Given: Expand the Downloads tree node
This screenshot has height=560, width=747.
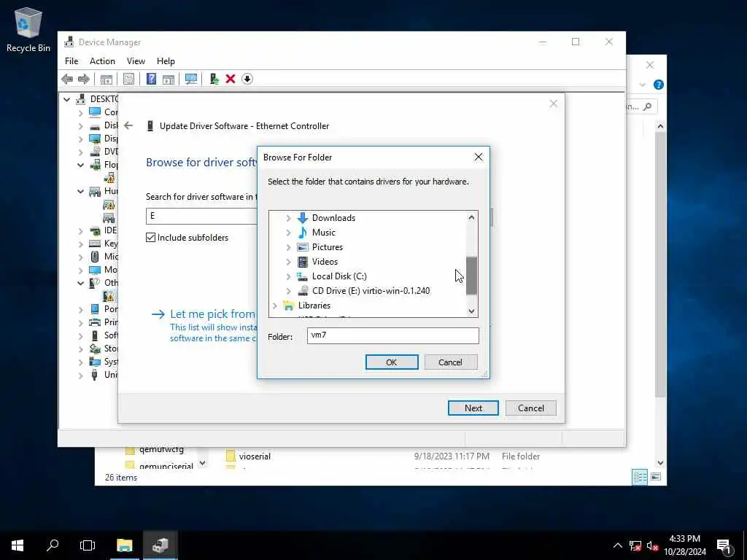Looking at the screenshot, I should tap(288, 218).
